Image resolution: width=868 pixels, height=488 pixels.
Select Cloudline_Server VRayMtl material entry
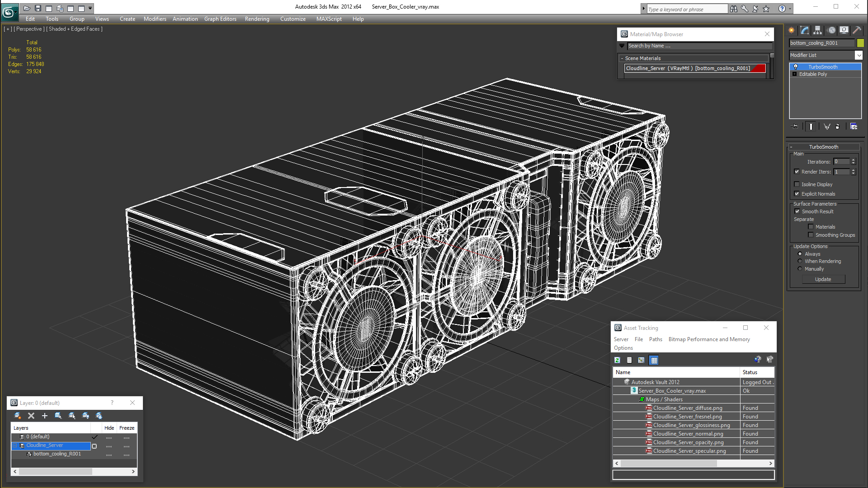[695, 68]
